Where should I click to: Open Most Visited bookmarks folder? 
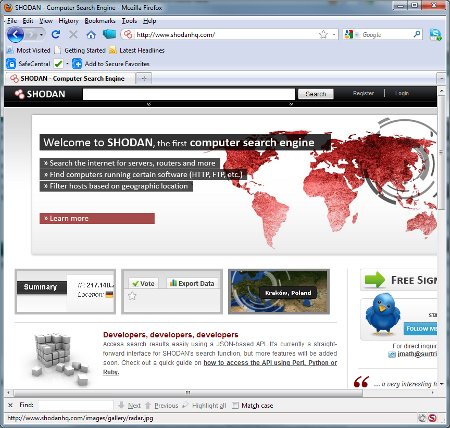pos(29,50)
